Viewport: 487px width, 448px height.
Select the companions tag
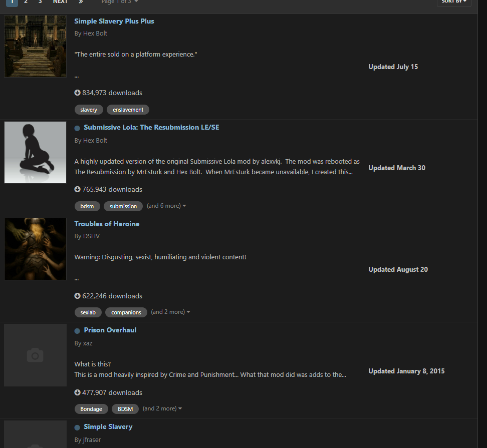[x=126, y=312]
